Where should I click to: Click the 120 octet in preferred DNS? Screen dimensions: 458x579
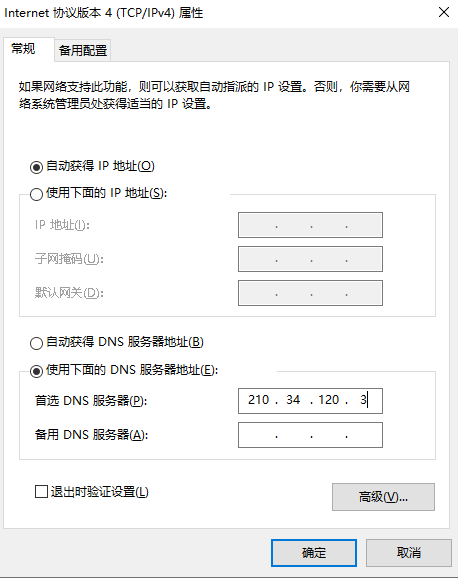point(329,400)
